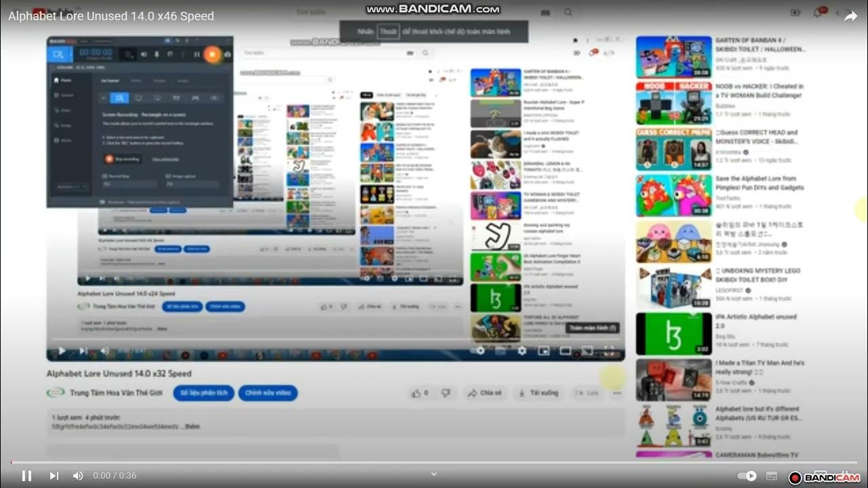Take a screenshot with Bandicam's camera icon
This screenshot has width=868, height=488.
[227, 54]
